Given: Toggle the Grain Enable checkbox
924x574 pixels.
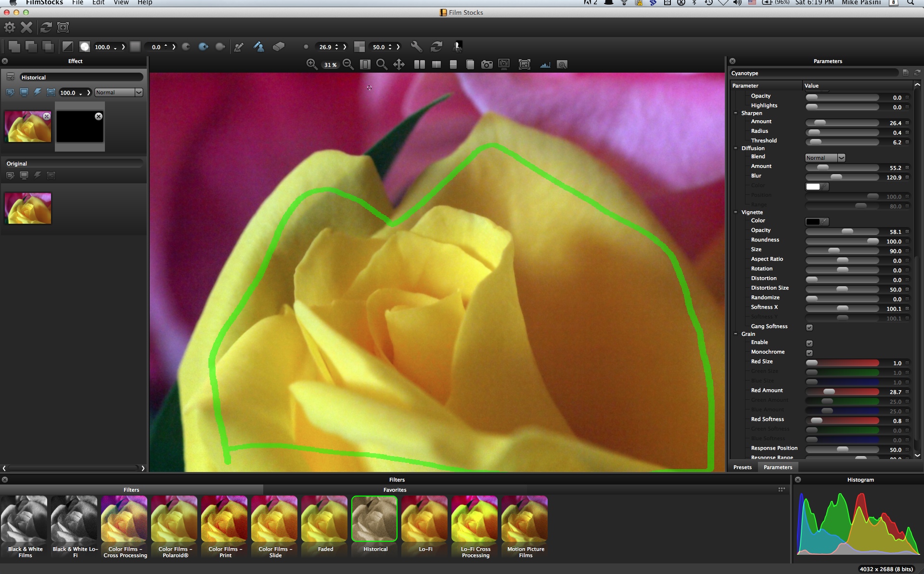Looking at the screenshot, I should [809, 344].
